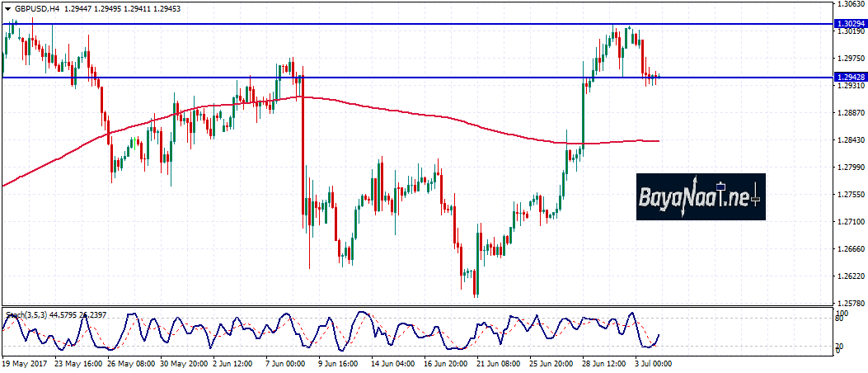Click the BayaNaat.net watermark logo
This screenshot has width=868, height=373.
(700, 197)
